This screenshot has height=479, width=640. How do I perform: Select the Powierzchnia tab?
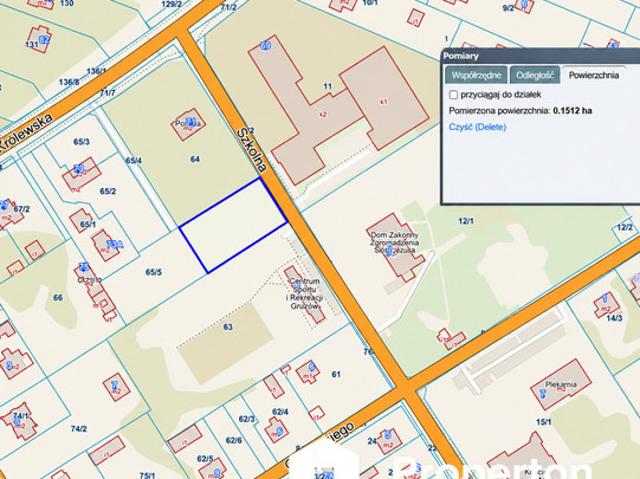coord(593,75)
